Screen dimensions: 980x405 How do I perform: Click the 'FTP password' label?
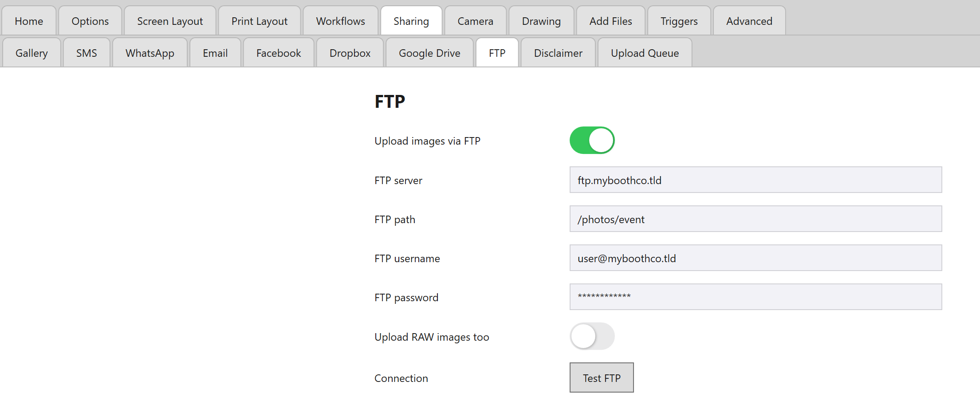pos(406,298)
